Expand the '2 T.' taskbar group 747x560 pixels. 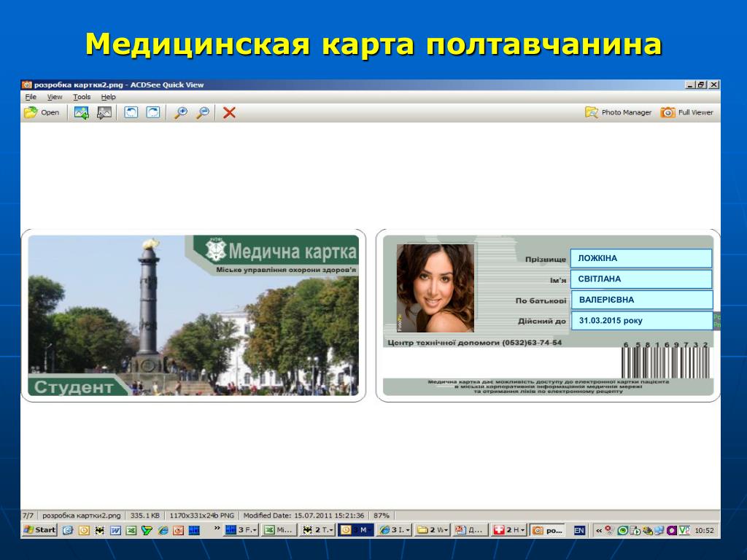[318, 530]
